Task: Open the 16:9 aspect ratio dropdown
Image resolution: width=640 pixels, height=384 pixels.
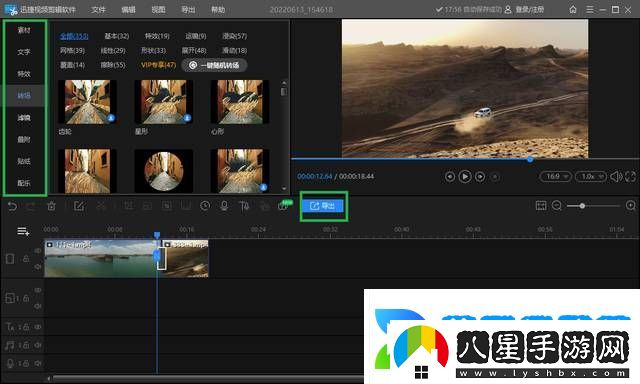Action: point(556,176)
